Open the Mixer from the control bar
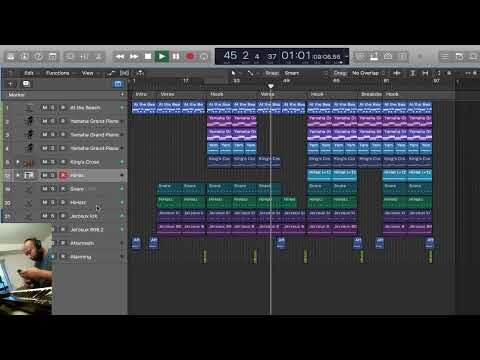Image resolution: width=480 pixels, height=360 pixels. pos(84,57)
